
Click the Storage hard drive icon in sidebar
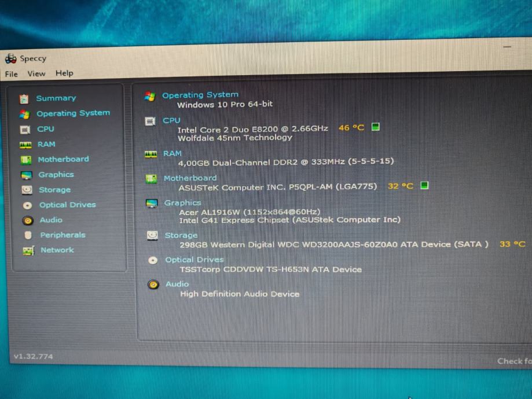(x=27, y=190)
